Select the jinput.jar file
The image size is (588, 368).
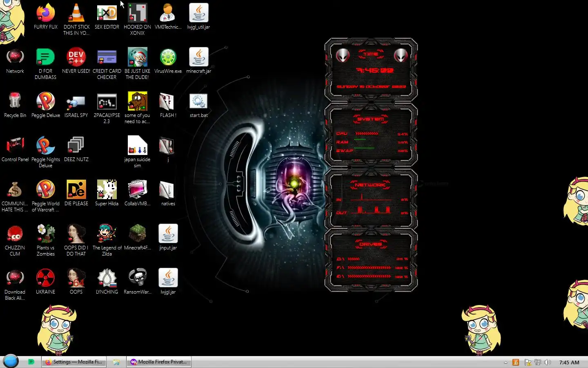[x=168, y=234]
